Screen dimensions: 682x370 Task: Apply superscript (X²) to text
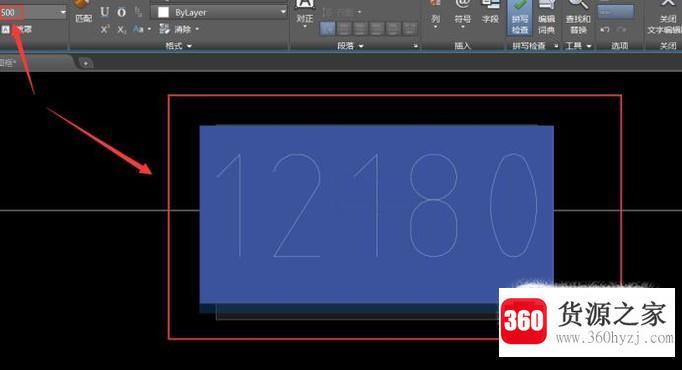(104, 29)
